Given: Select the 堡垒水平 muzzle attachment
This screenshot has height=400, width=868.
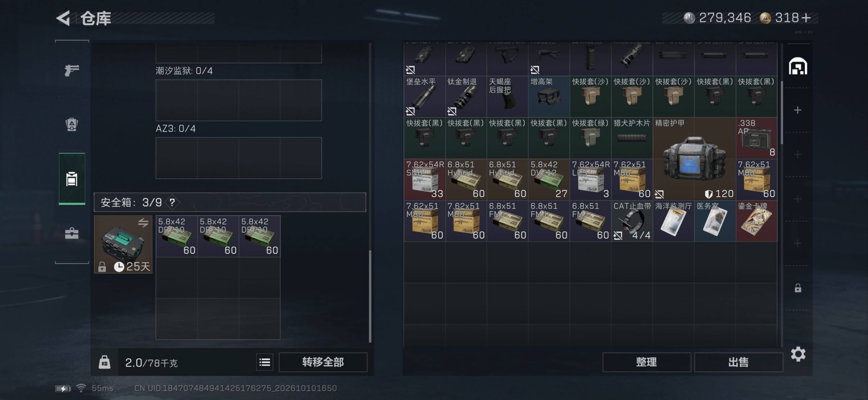Looking at the screenshot, I should tap(424, 97).
